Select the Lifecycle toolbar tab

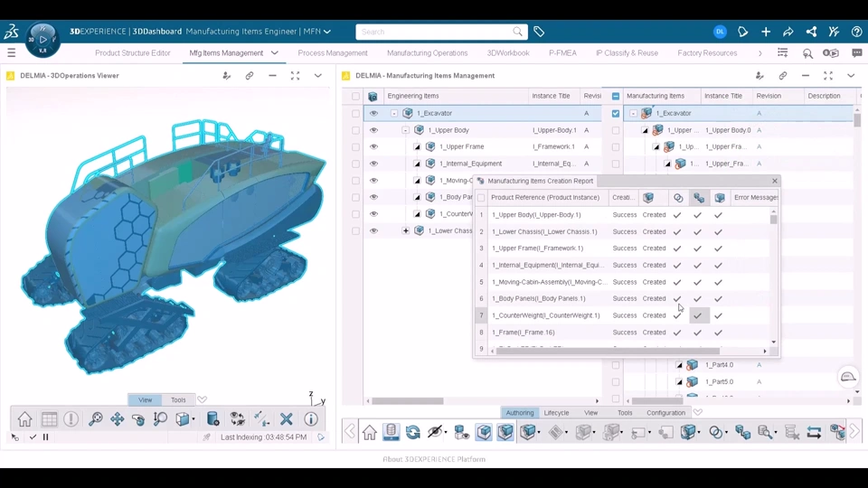(x=556, y=413)
